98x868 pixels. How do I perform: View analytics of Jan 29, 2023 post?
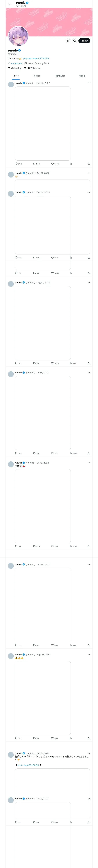click(x=71, y=645)
